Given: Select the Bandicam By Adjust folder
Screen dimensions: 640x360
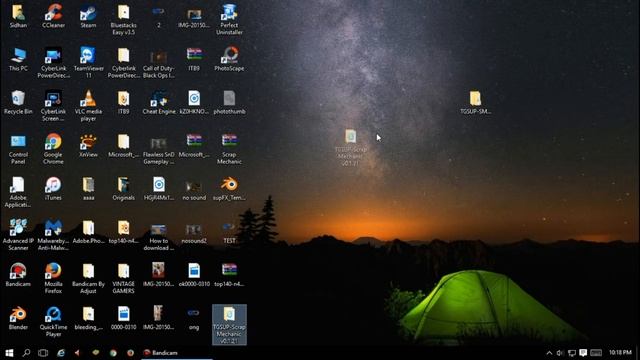Looking at the screenshot, I should (x=88, y=278).
